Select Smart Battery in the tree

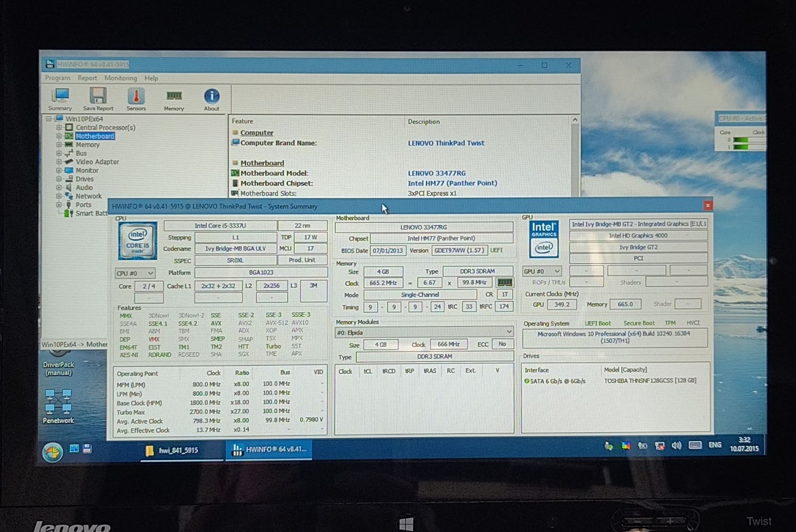point(91,213)
